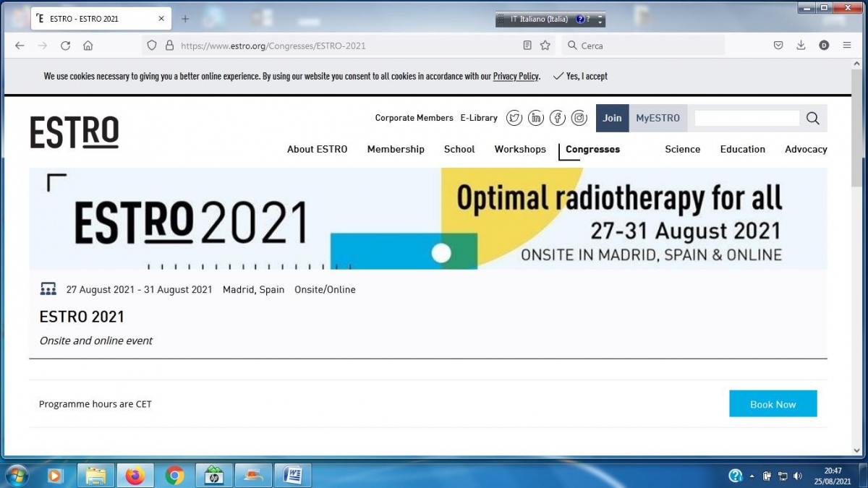Bookmark this page with star icon
Image resolution: width=868 pixels, height=488 pixels.
(545, 46)
